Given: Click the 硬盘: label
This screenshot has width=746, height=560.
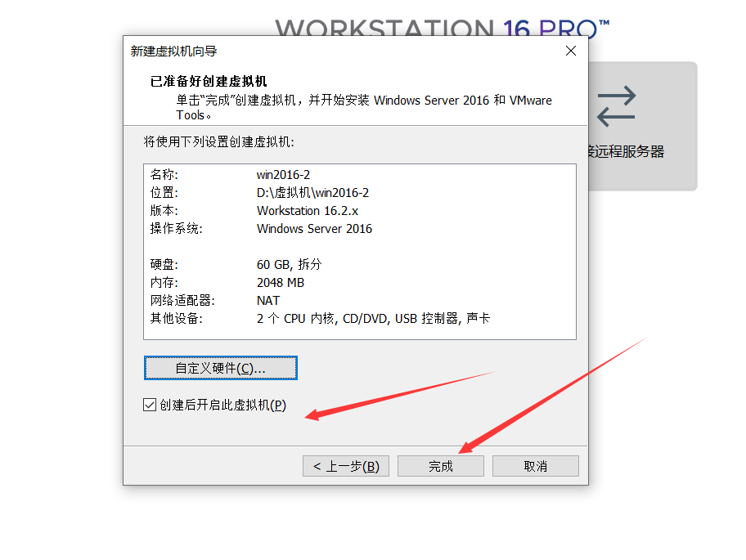Looking at the screenshot, I should pyautogui.click(x=164, y=264).
